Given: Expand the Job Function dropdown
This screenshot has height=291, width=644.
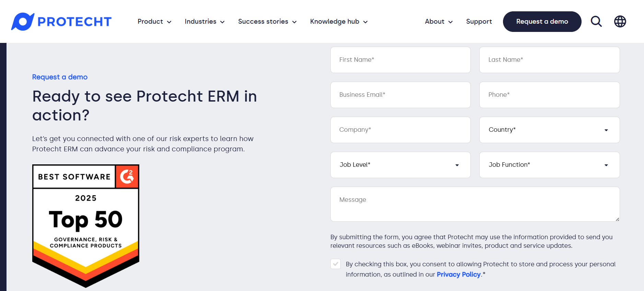Looking at the screenshot, I should coord(550,165).
